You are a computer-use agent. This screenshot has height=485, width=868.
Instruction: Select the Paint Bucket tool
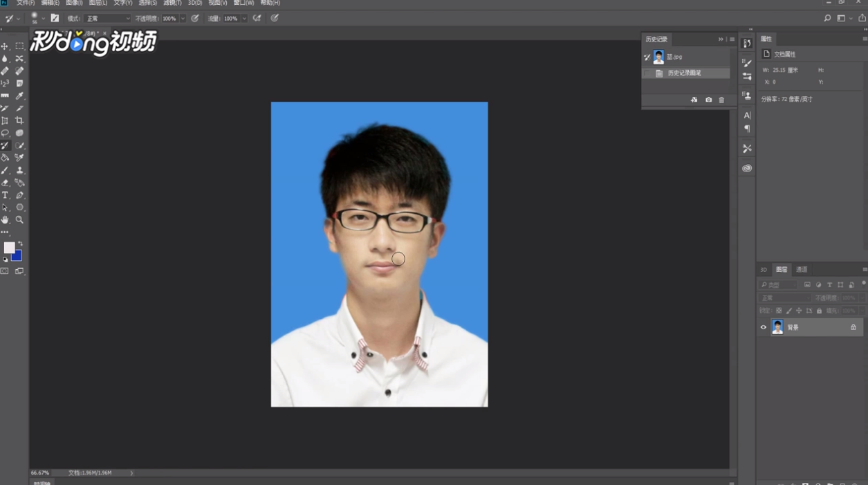[x=5, y=158]
